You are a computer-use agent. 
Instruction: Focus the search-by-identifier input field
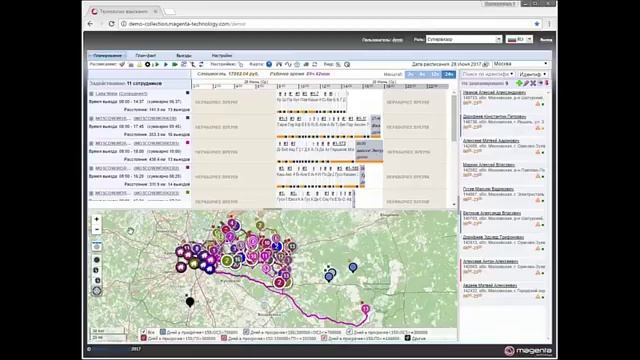click(485, 74)
